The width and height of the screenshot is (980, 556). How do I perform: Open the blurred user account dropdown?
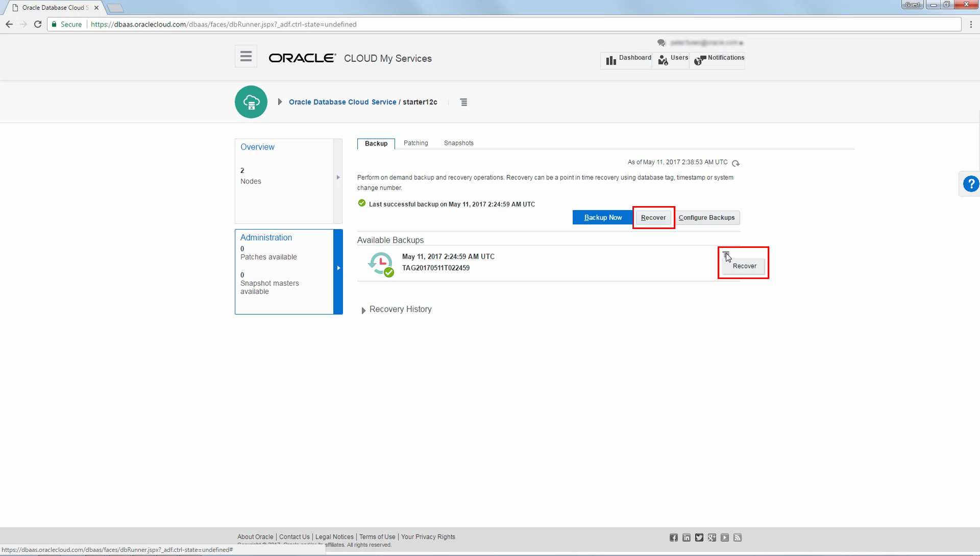coord(707,43)
